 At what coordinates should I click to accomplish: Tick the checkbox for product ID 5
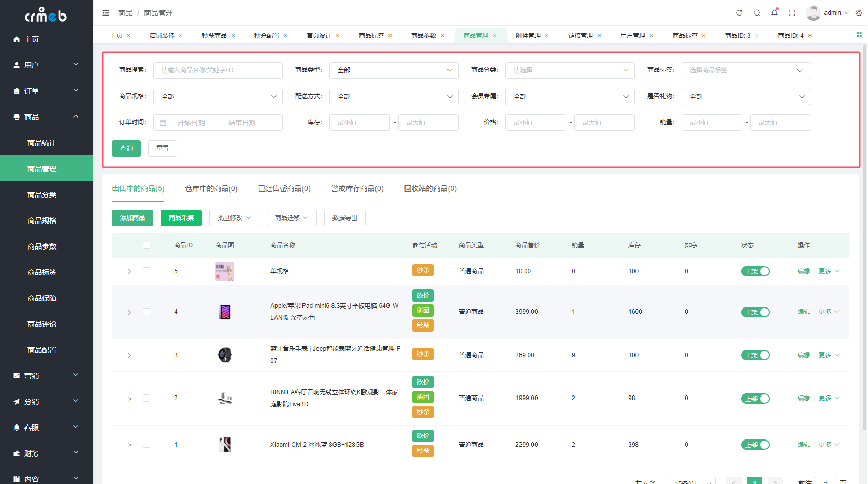point(147,271)
